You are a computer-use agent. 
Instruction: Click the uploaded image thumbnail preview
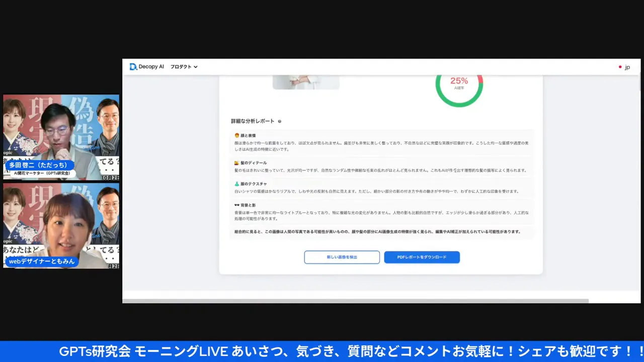tap(306, 82)
